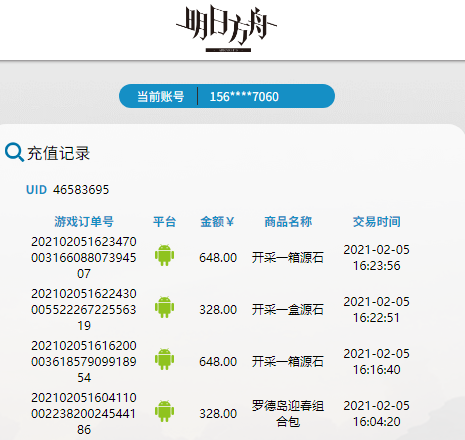The height and width of the screenshot is (440, 465).
Task: Click the order number ending in 556319
Action: point(84,309)
